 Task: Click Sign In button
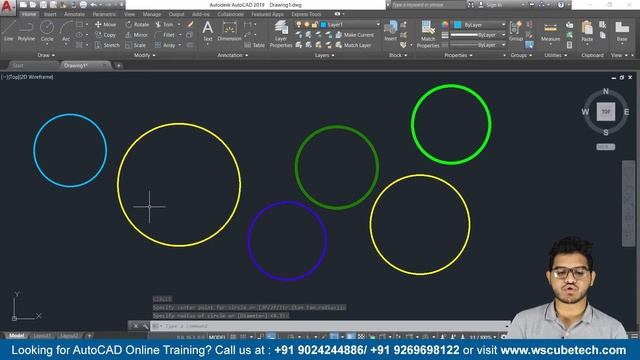click(x=490, y=5)
